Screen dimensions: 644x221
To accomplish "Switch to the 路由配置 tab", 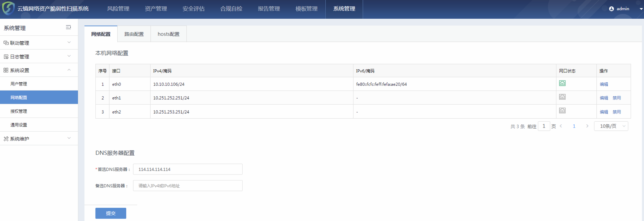I will pyautogui.click(x=134, y=34).
